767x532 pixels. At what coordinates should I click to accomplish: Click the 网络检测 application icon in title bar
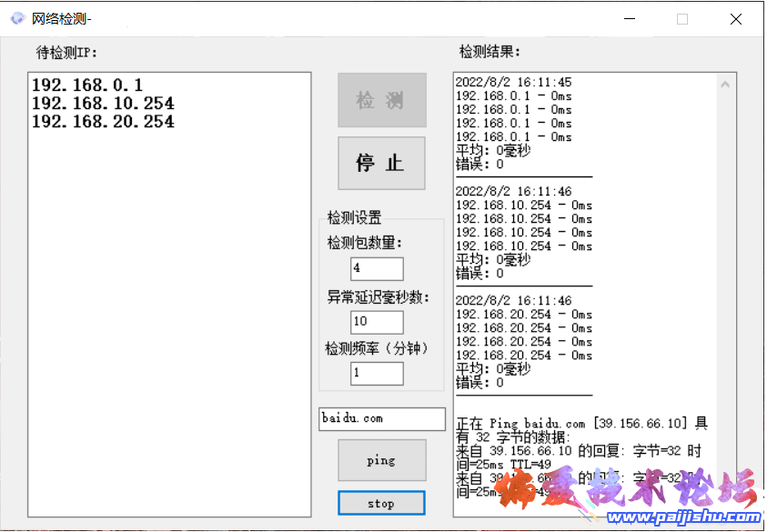tap(16, 17)
